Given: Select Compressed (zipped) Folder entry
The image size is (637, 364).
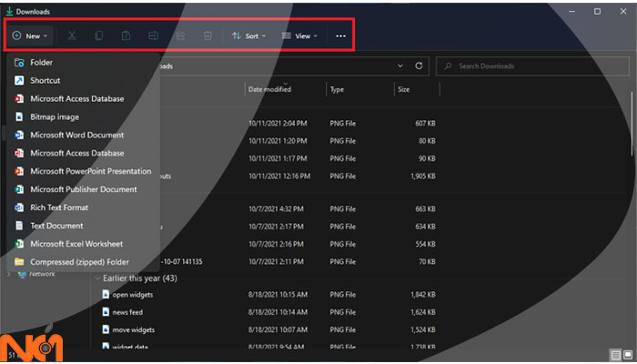Looking at the screenshot, I should [x=83, y=262].
